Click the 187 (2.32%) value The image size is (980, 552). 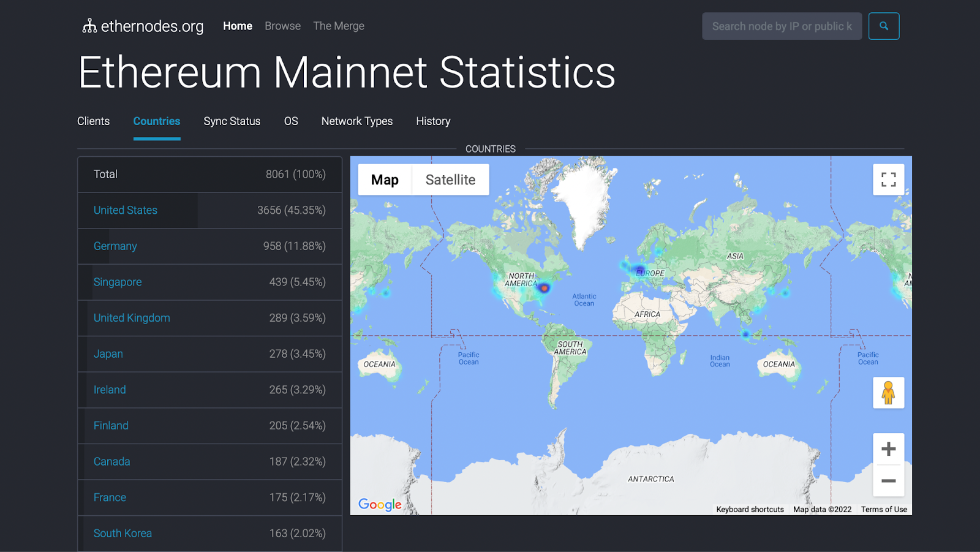tap(298, 461)
